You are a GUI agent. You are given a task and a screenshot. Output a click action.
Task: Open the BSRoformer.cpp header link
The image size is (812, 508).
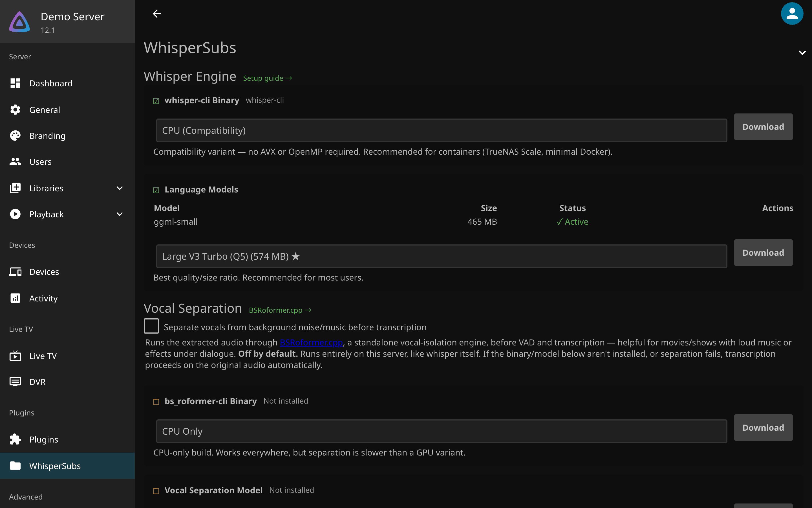[280, 310]
